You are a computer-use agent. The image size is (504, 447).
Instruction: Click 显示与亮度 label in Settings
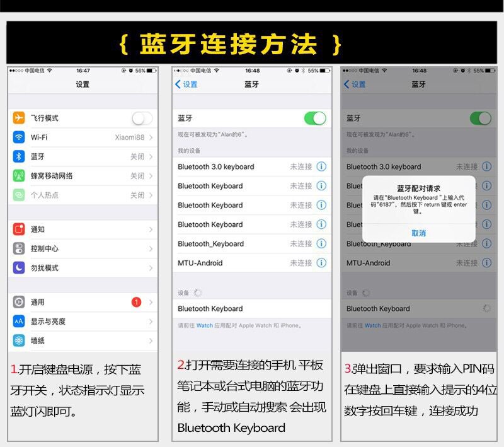[x=48, y=322]
